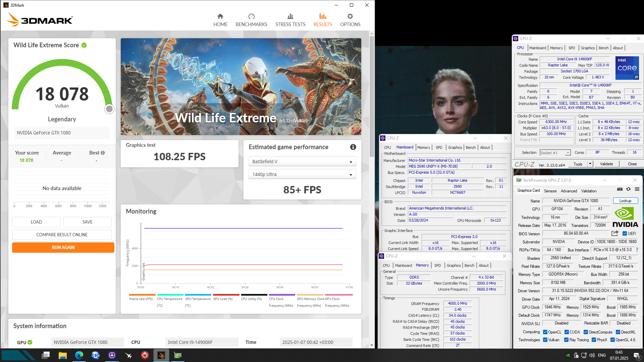Toggle the UEFI checkbox in GPU-Z
644x362 pixels.
(x=625, y=234)
